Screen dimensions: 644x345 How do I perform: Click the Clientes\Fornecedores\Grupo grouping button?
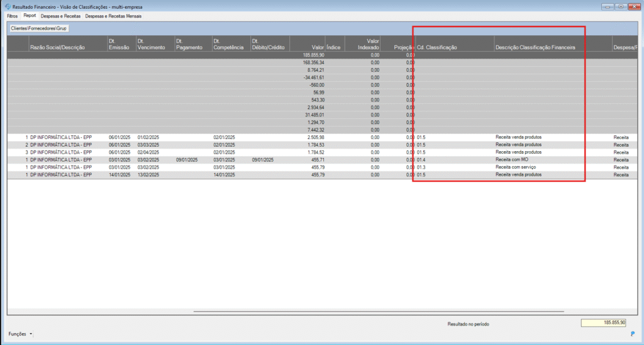[x=38, y=28]
